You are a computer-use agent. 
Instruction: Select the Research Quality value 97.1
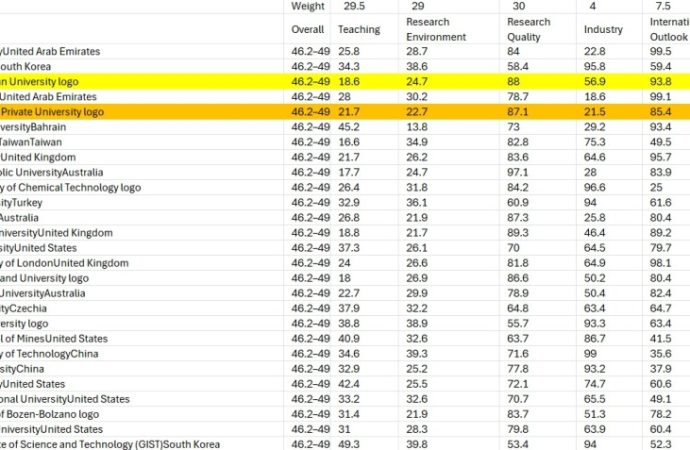pos(518,173)
